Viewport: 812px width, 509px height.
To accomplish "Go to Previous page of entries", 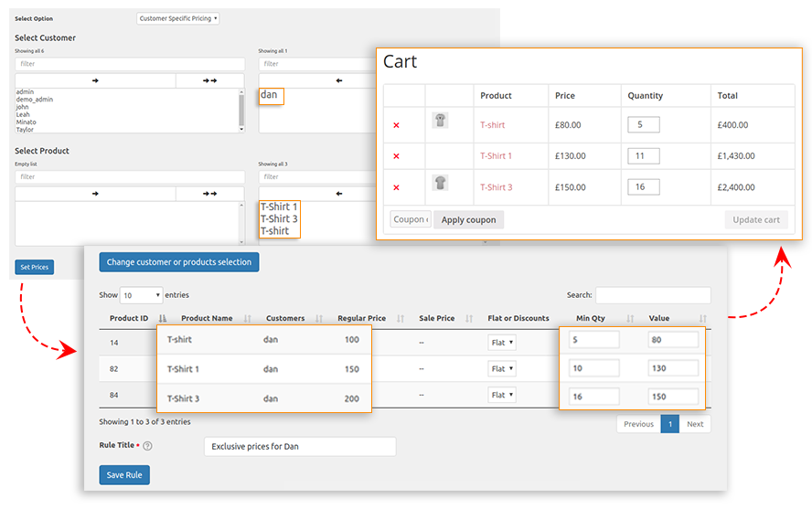I will click(x=638, y=424).
